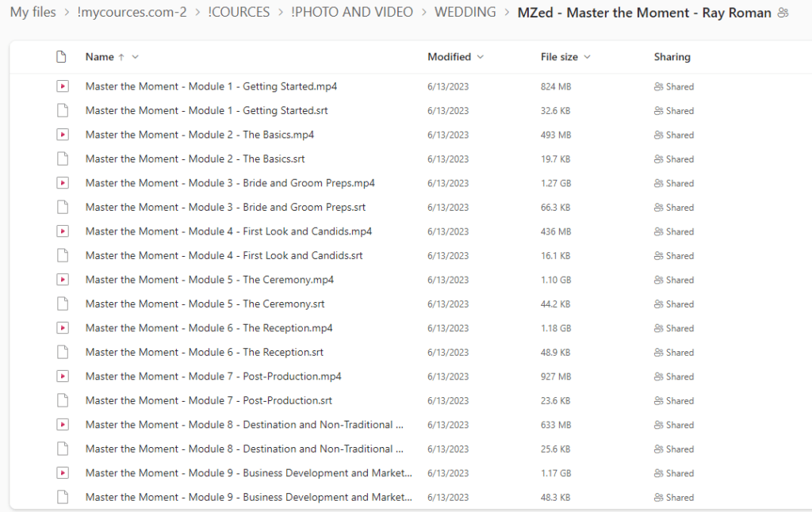
Task: Navigate to !PHOTO AND VIDEO breadcrumb
Action: [352, 12]
